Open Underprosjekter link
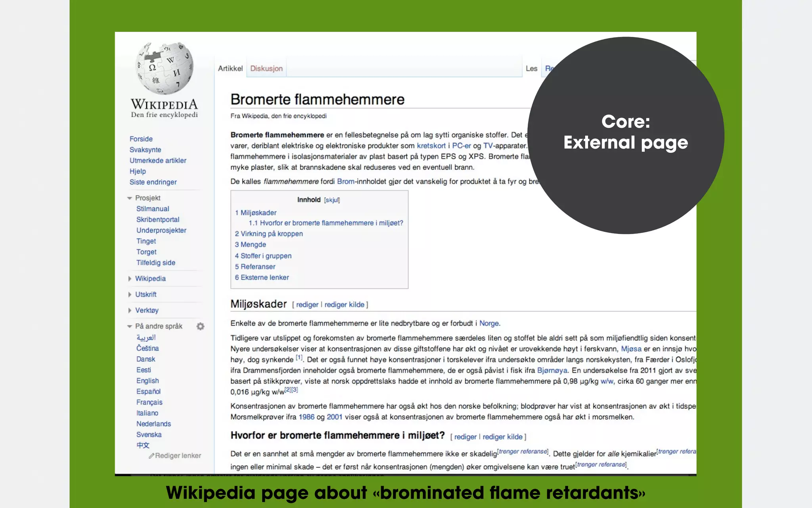 (x=161, y=230)
